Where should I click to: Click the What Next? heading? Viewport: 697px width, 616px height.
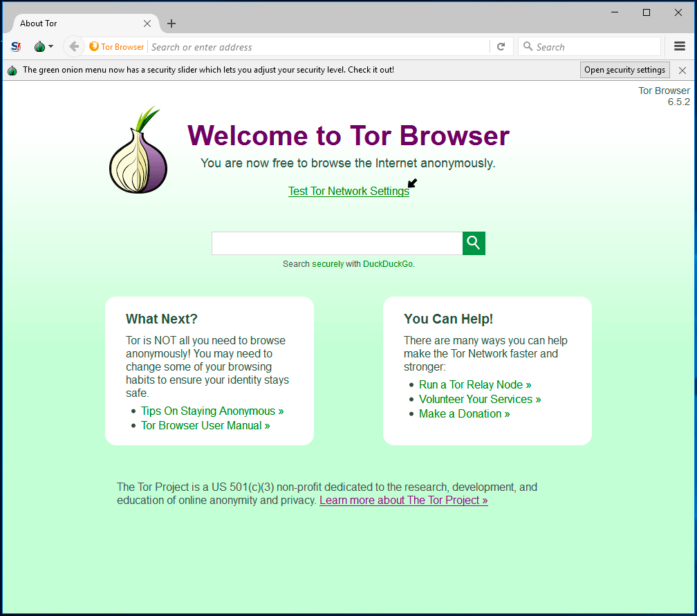(x=161, y=319)
